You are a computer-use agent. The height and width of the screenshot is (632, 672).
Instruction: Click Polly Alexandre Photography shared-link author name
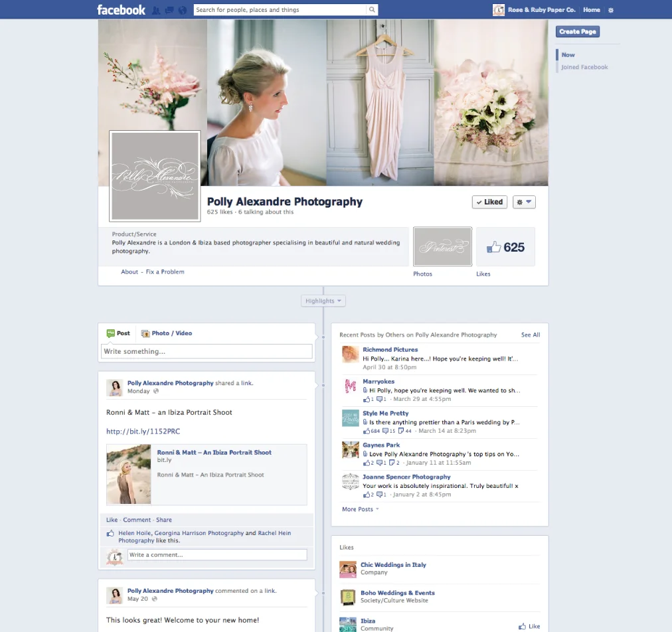point(170,382)
